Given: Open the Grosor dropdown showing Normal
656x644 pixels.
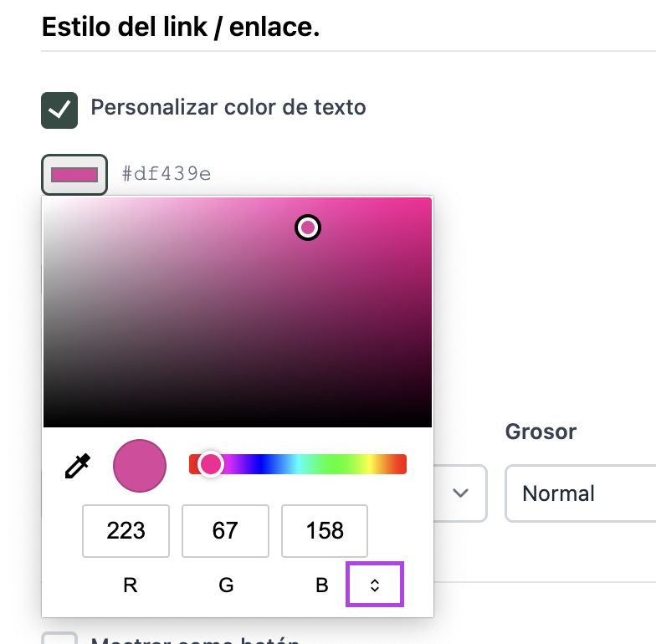Looking at the screenshot, I should [582, 493].
